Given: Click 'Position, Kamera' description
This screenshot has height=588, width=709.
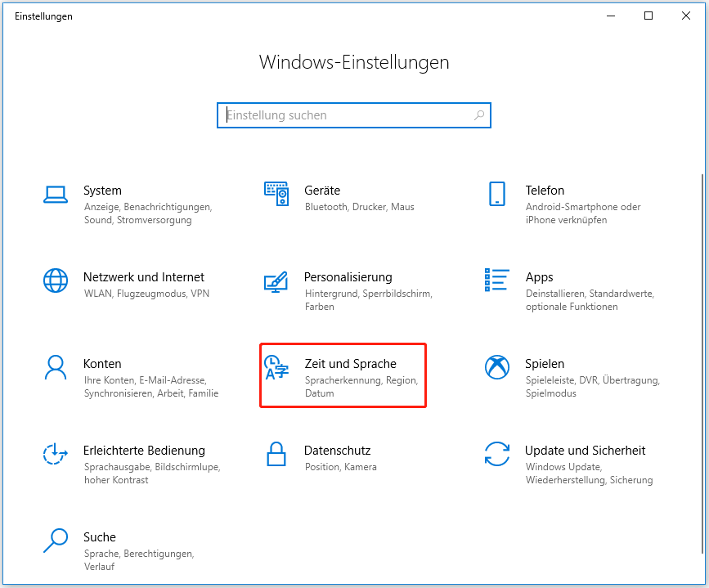Looking at the screenshot, I should point(340,467).
